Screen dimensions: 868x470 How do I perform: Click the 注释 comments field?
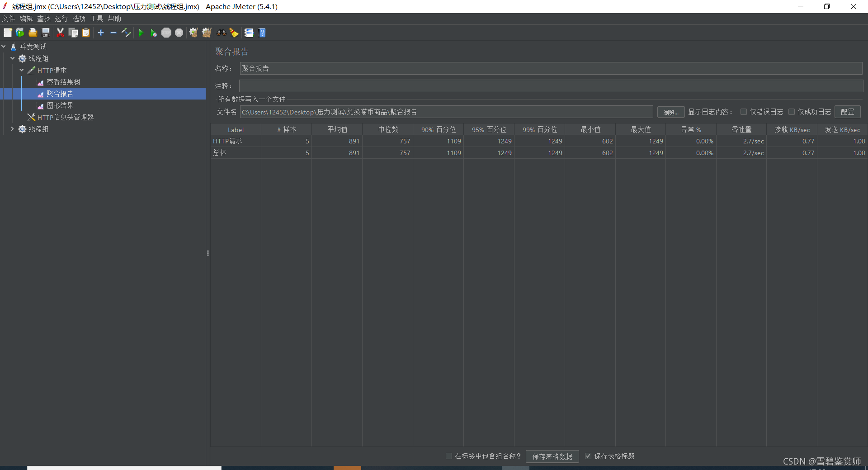[x=551, y=86]
